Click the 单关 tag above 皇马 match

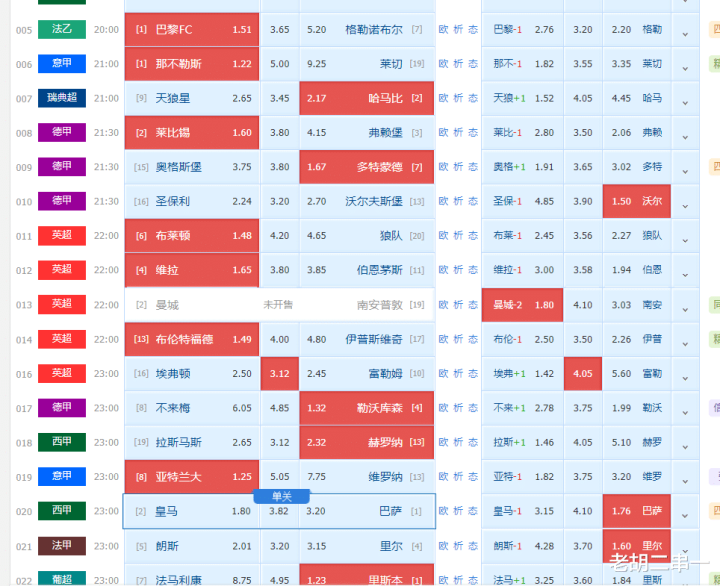click(x=281, y=496)
